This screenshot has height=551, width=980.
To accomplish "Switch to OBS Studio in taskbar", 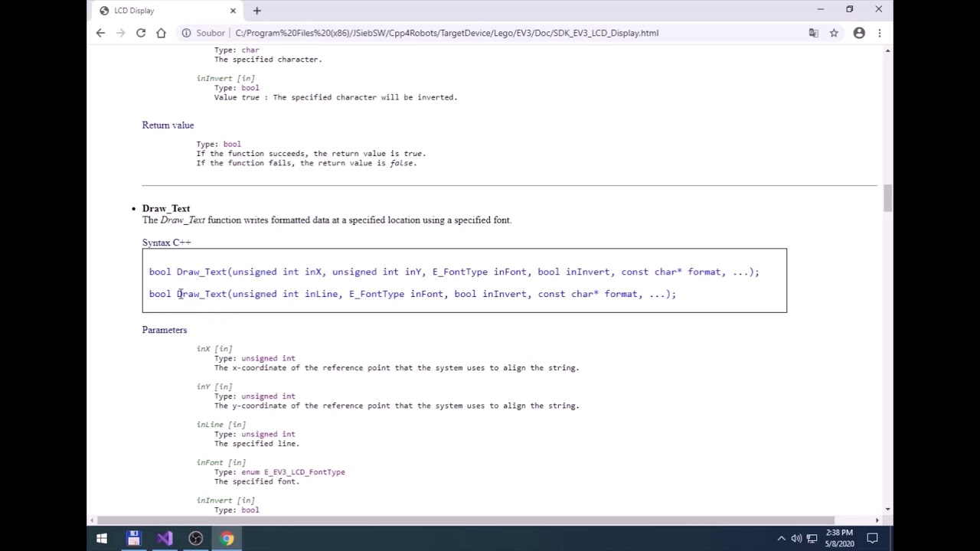I will [x=196, y=539].
